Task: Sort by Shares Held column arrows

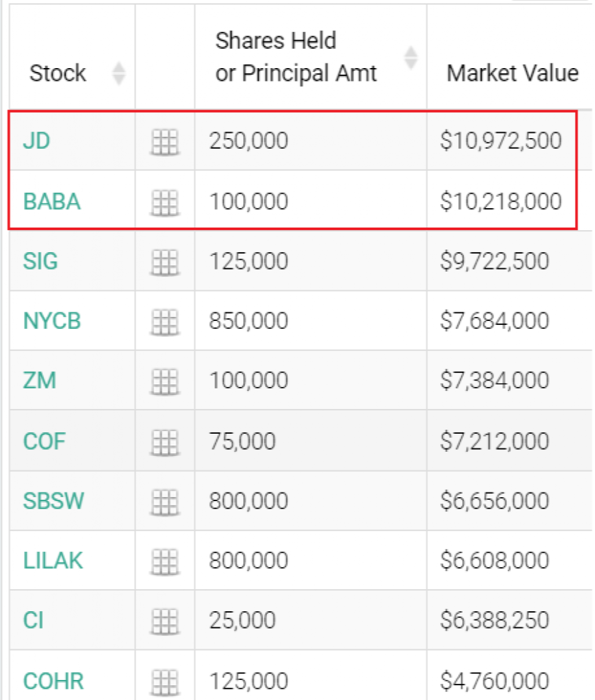Action: click(x=411, y=57)
